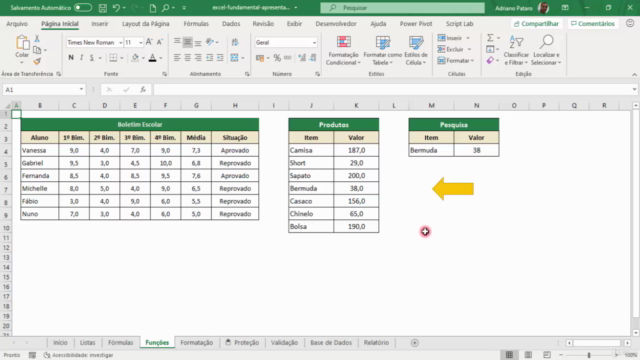Apply the fill color bucket

[135, 58]
